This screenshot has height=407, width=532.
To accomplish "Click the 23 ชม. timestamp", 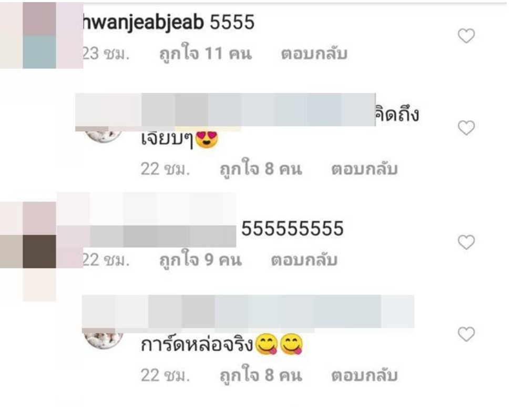I will tap(106, 54).
